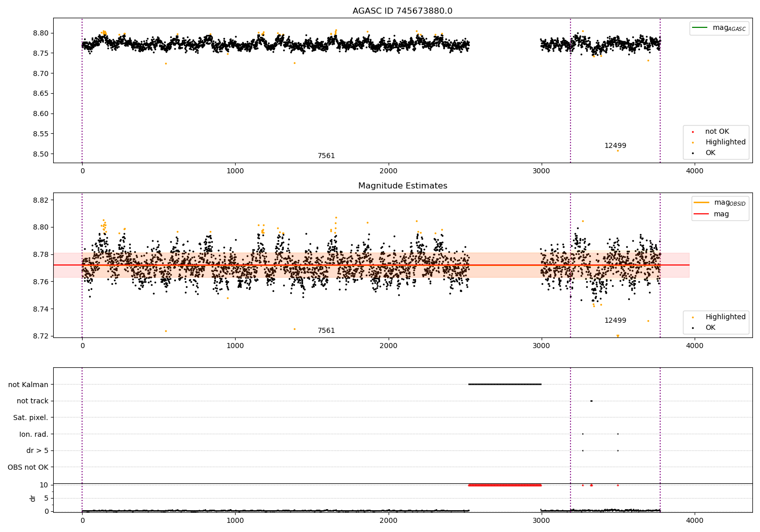Click the black 'not Kalman' data bar
760x532 pixels.
(505, 384)
